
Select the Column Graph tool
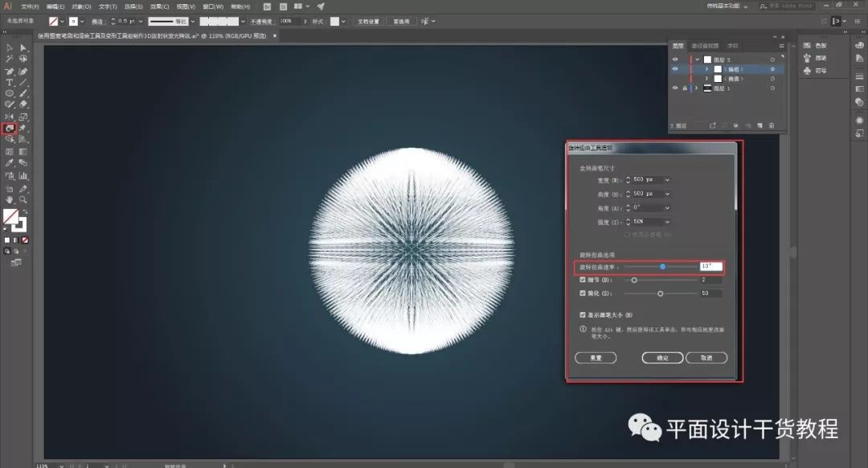23,175
